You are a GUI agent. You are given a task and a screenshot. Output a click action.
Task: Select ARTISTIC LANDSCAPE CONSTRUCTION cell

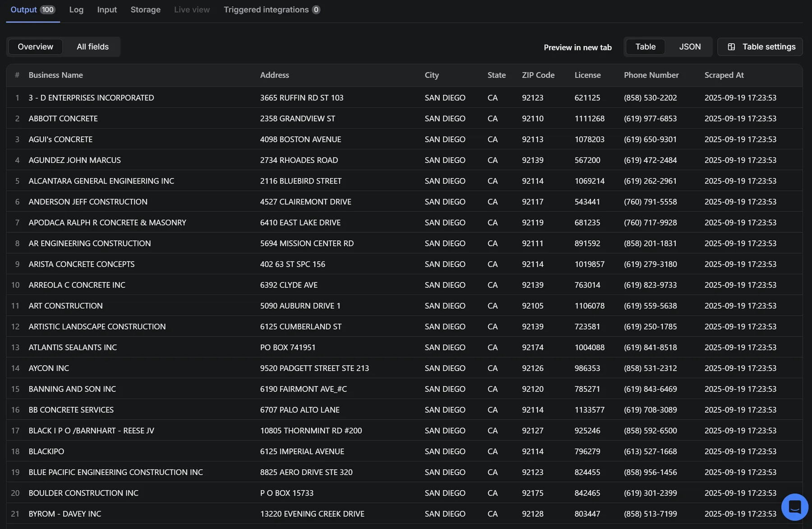[97, 327]
